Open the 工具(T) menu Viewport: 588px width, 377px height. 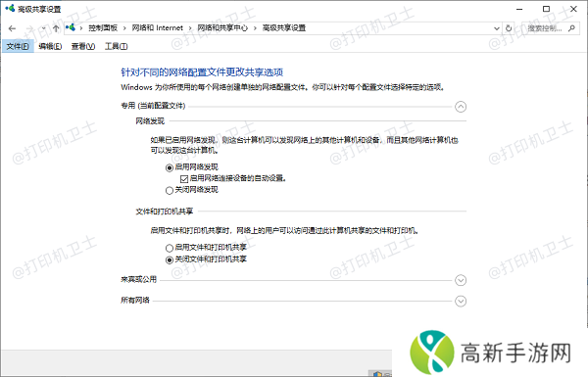pos(117,46)
